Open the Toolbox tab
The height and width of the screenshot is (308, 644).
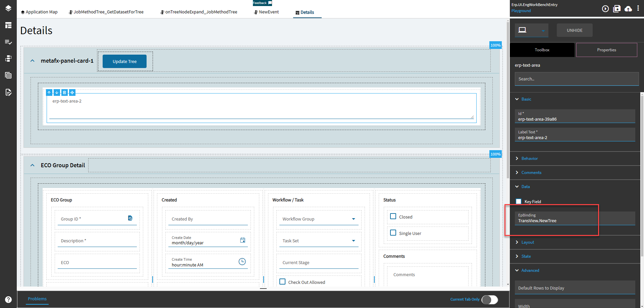pyautogui.click(x=542, y=50)
